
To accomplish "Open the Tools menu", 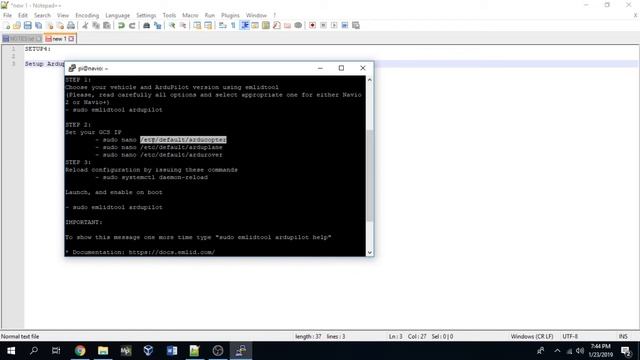I will 169,15.
